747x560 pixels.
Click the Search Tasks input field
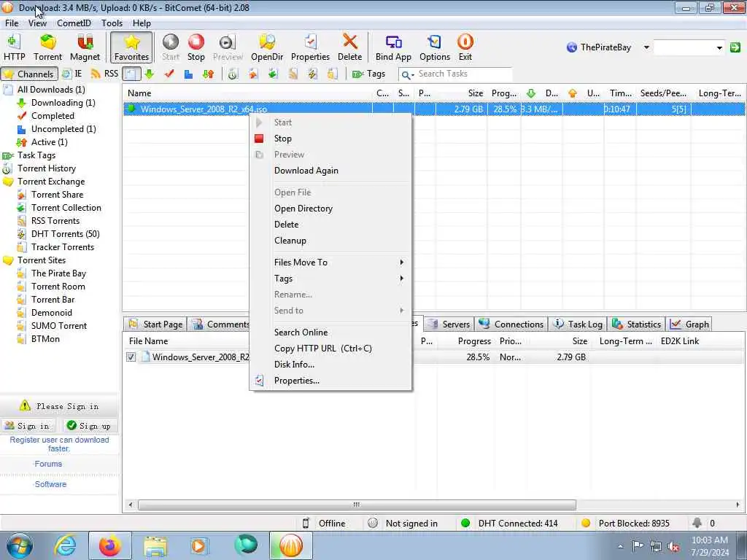464,74
